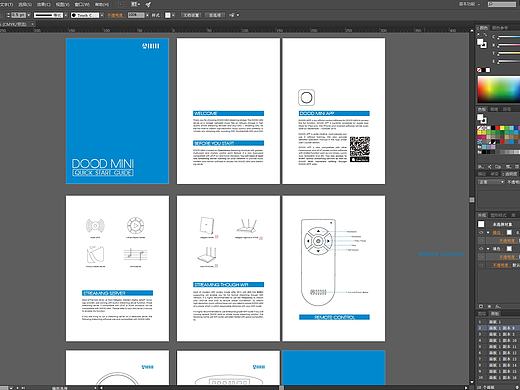This screenshot has width=520, height=390.
Task: Click the search field at top right
Action: (x=501, y=4)
